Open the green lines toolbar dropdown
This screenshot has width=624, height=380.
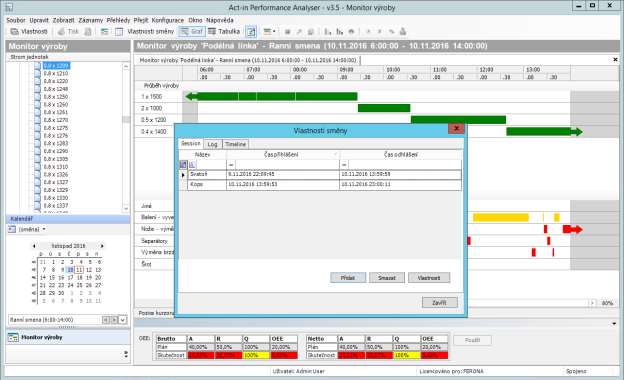click(269, 31)
